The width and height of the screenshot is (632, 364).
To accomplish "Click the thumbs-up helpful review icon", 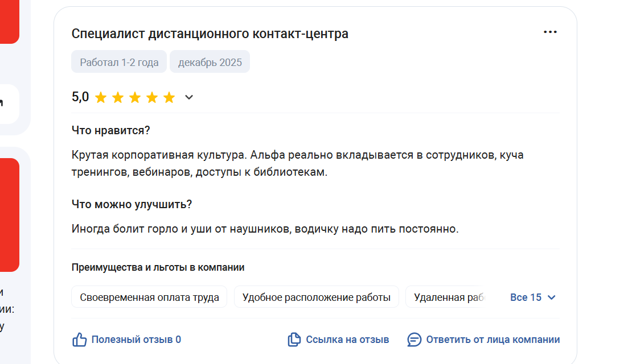I will (79, 340).
